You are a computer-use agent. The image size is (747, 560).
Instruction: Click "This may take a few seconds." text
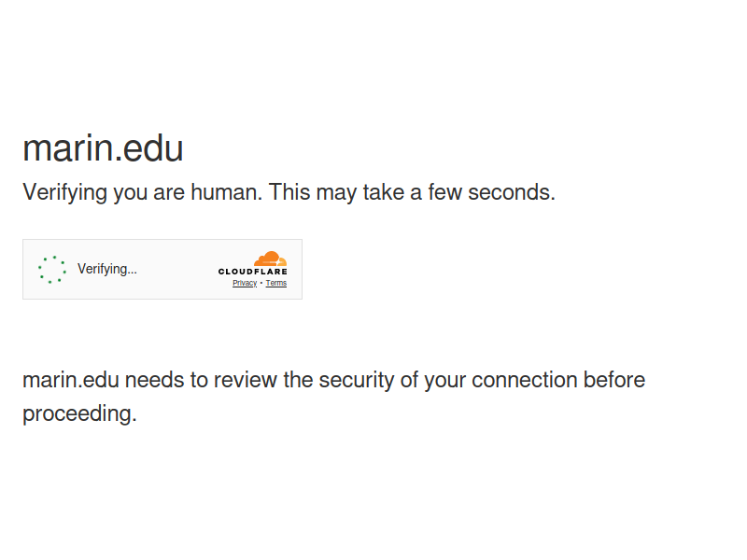pyautogui.click(x=412, y=192)
